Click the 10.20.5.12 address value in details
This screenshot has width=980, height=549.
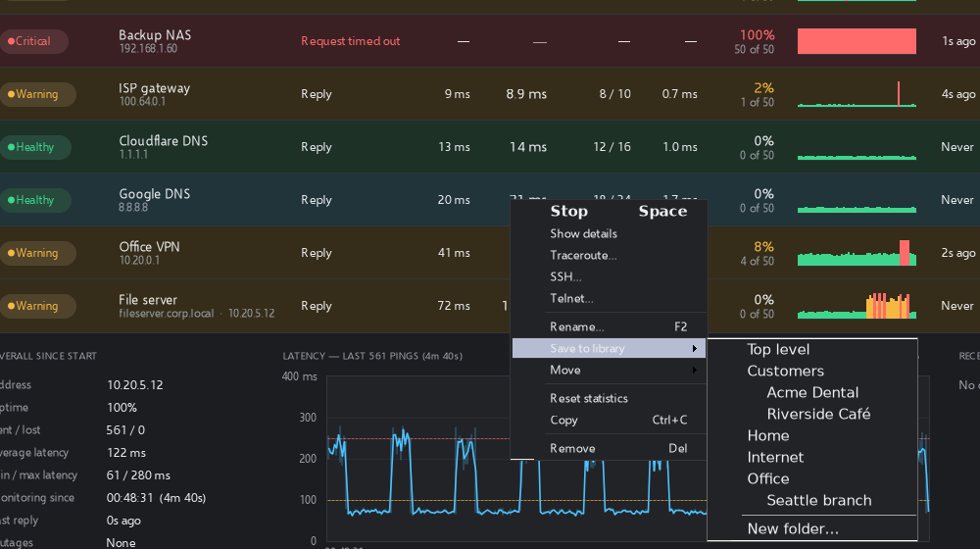click(135, 385)
